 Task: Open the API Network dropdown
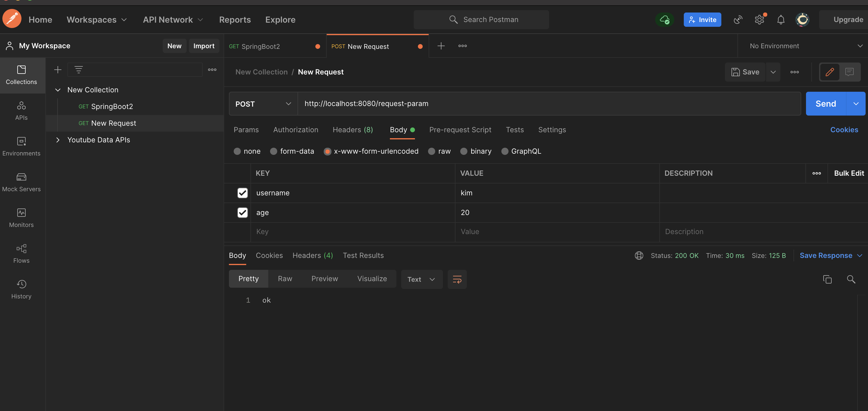click(173, 20)
